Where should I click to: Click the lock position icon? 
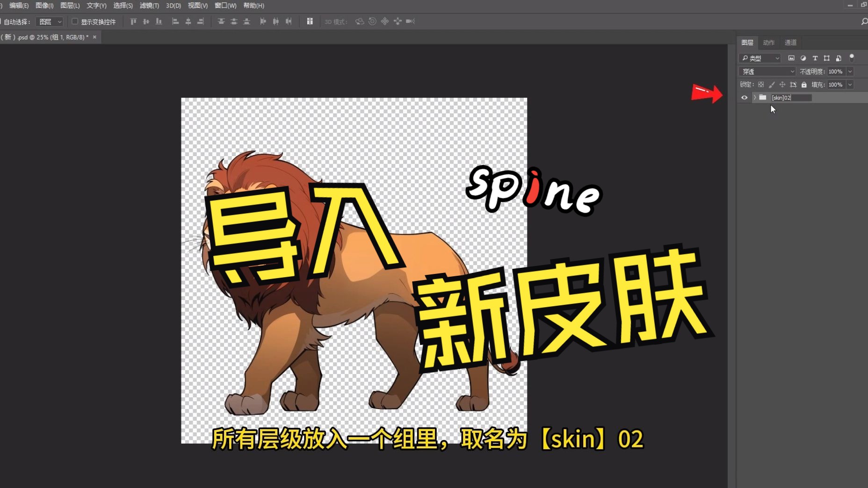783,85
